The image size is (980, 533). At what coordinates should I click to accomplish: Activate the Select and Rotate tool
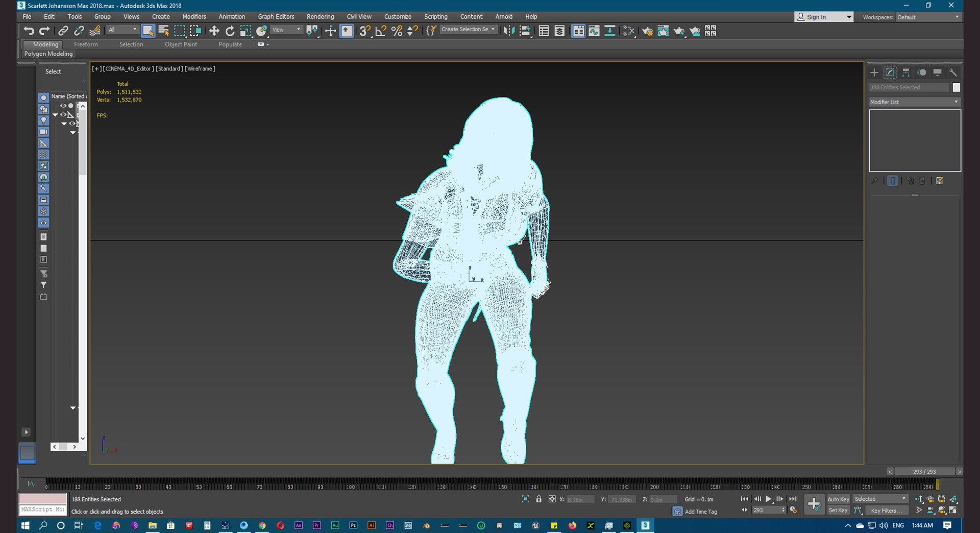230,31
